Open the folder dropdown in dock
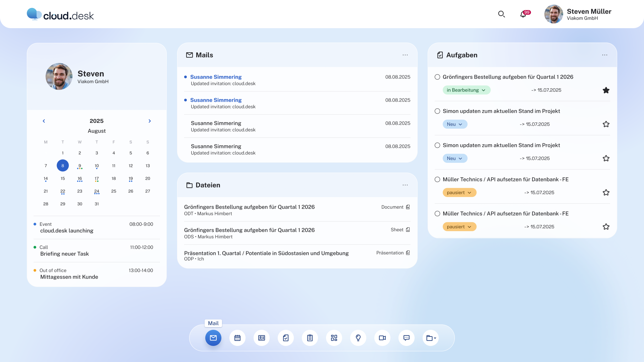Viewport: 644px width, 362px height. click(431, 338)
